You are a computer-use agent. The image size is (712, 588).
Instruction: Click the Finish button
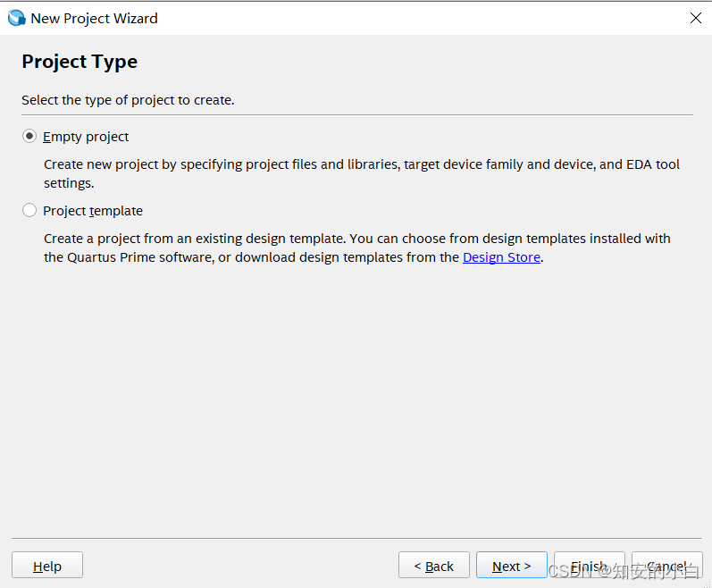coord(590,566)
